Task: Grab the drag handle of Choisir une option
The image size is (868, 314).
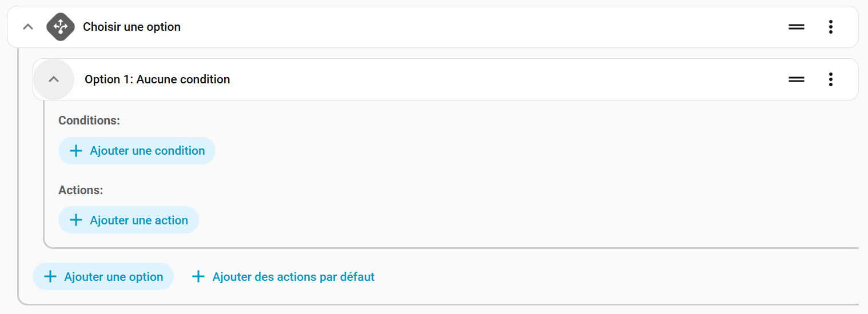Action: click(797, 27)
